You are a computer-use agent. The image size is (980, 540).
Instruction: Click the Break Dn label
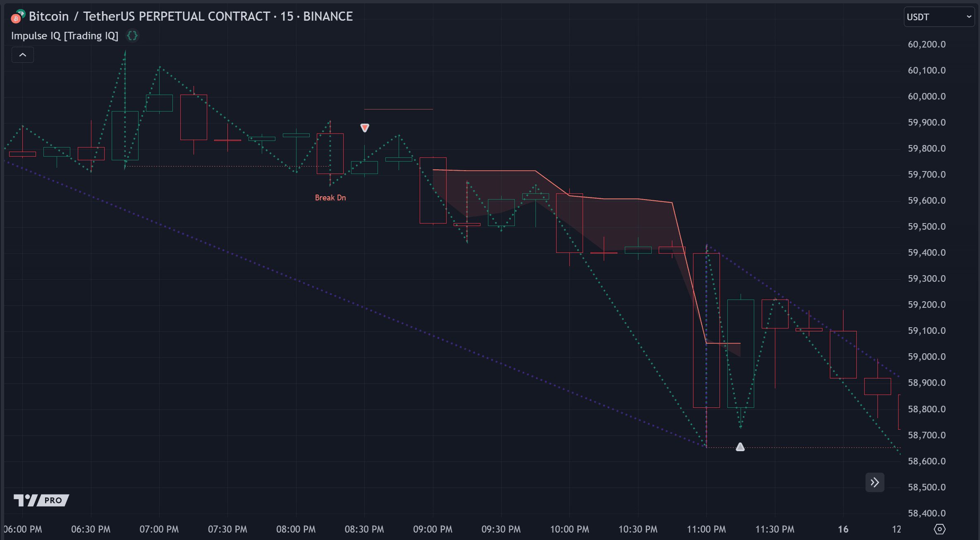(330, 197)
